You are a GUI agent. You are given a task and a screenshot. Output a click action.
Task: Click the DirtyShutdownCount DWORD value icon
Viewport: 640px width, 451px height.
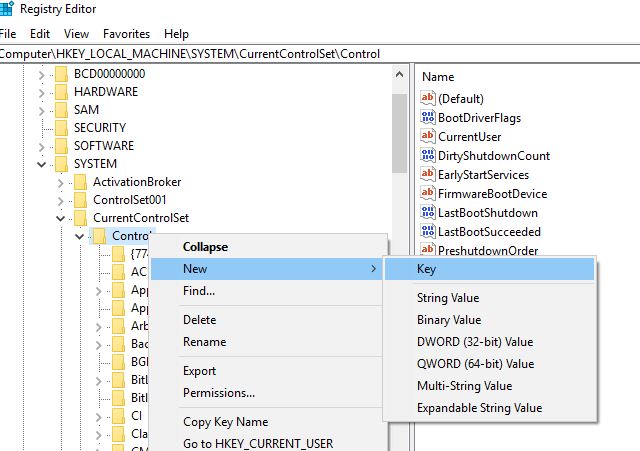pyautogui.click(x=429, y=156)
